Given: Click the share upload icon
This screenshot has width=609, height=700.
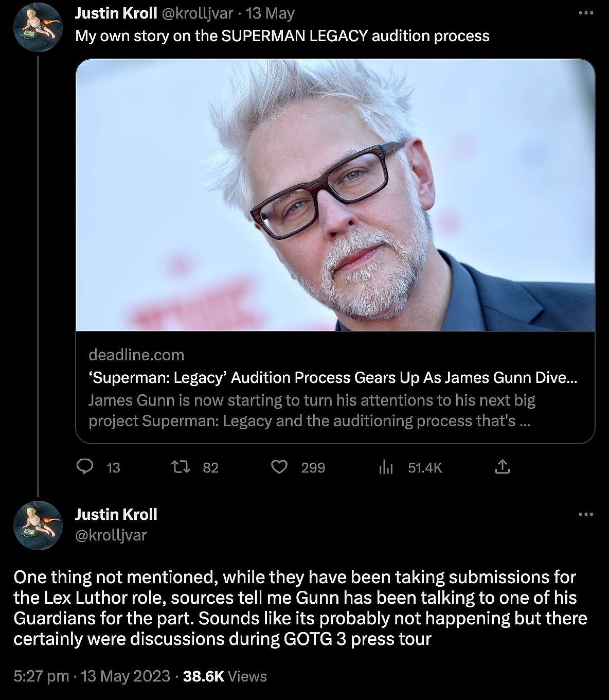Looking at the screenshot, I should click(502, 467).
